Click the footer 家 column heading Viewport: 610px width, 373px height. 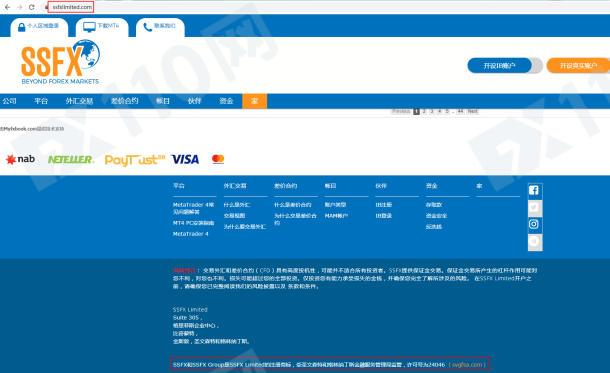[x=480, y=186]
